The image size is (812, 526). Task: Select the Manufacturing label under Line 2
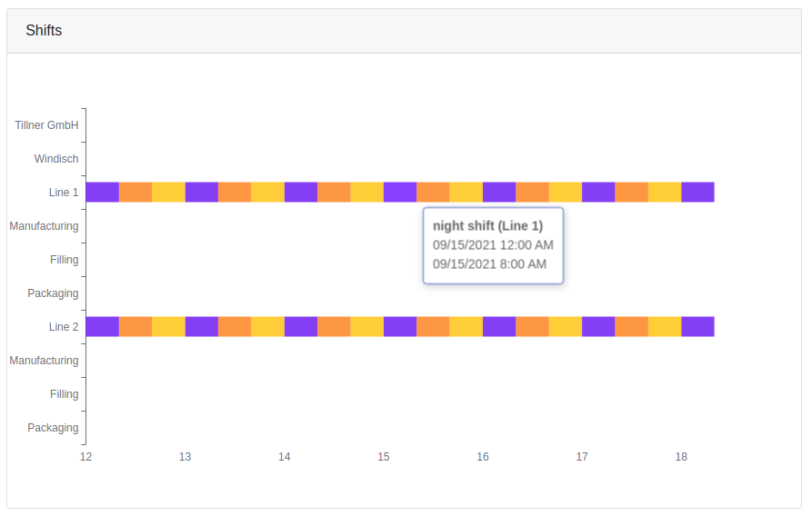tap(44, 361)
